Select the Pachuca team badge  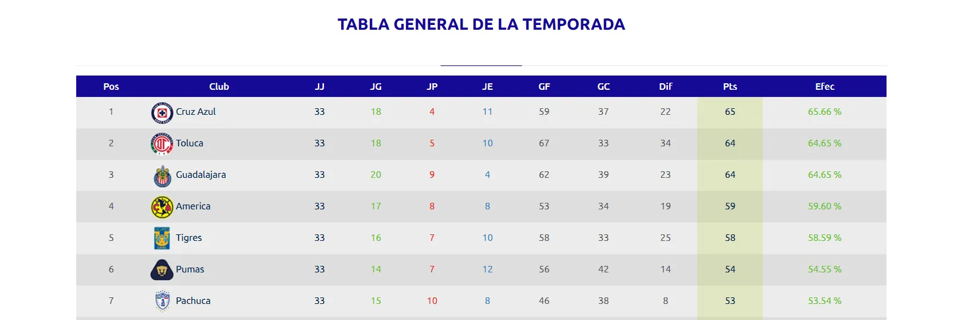[x=162, y=301]
